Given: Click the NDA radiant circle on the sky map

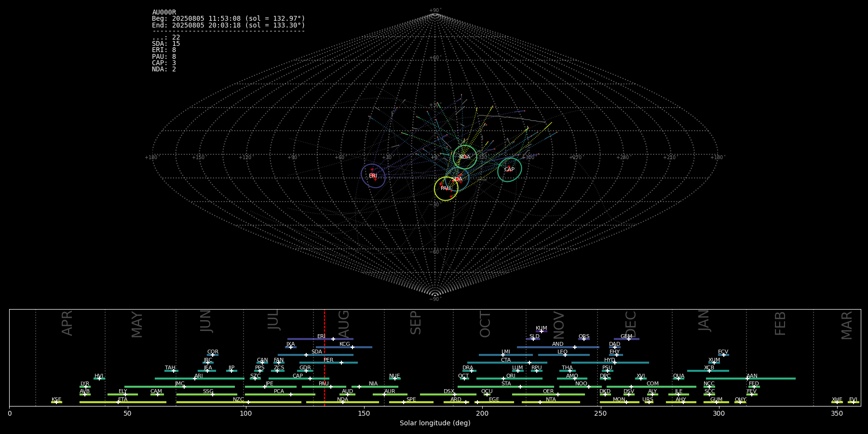Looking at the screenshot, I should 465,157.
